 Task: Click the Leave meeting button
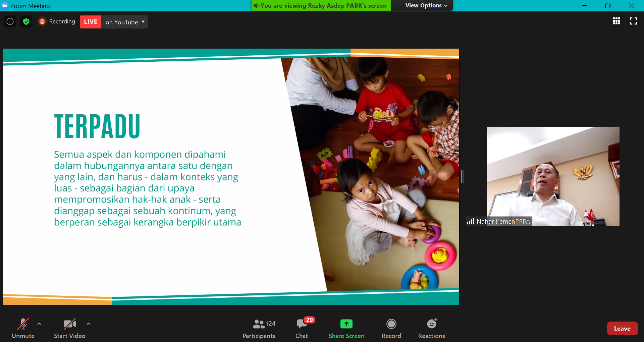pyautogui.click(x=622, y=329)
